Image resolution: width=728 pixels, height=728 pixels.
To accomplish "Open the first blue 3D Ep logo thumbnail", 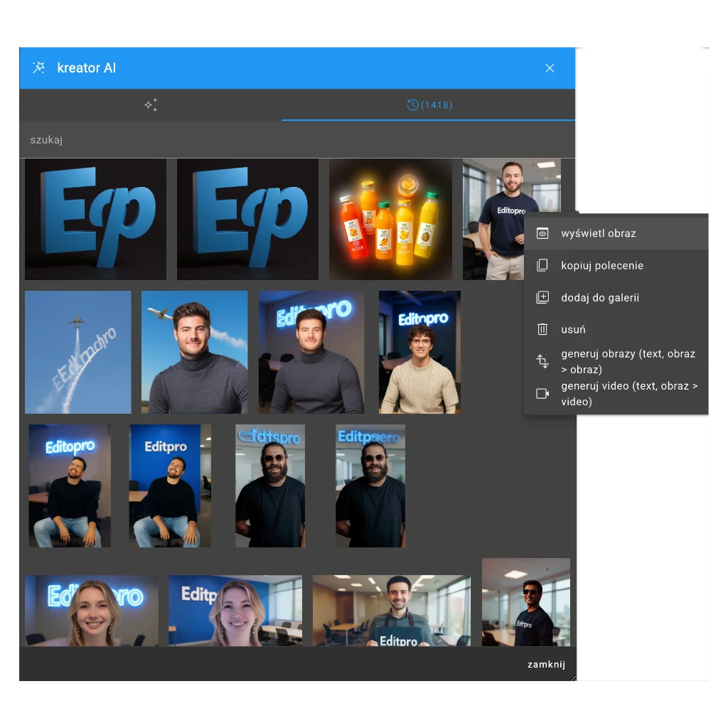I will click(x=95, y=219).
